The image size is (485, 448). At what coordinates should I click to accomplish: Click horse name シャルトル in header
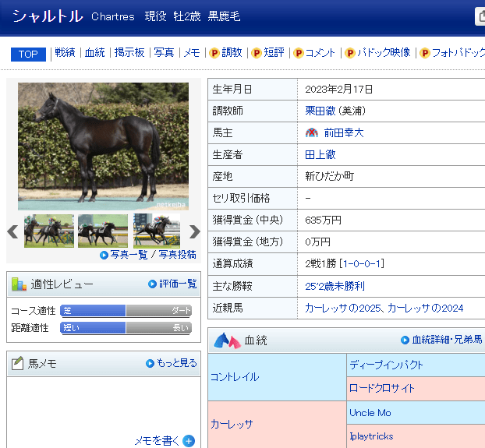coord(48,16)
